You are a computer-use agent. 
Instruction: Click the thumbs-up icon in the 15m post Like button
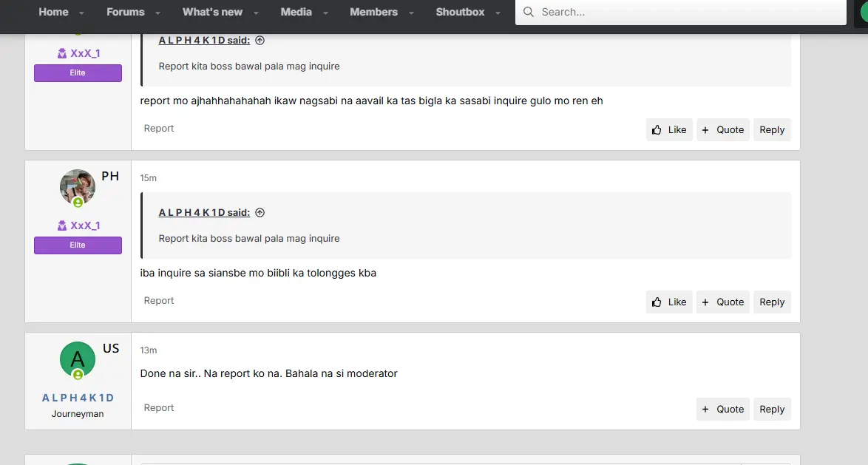click(x=657, y=302)
